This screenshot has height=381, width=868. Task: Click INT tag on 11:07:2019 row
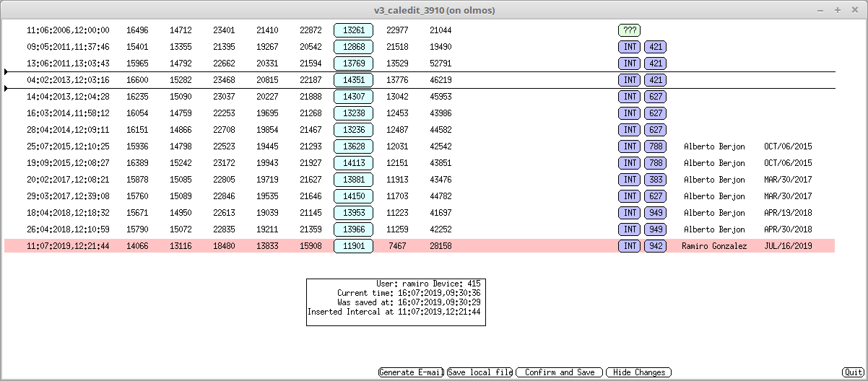(630, 246)
